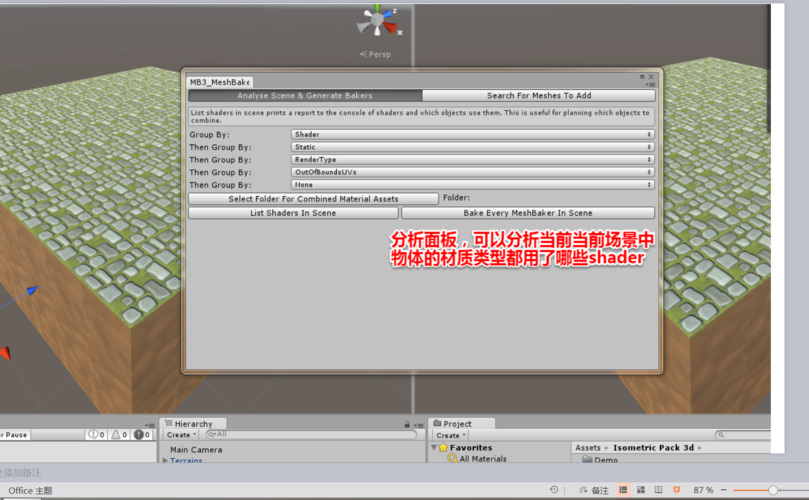Screen dimensions: 809x500
Task: Click Assets in the Project breadcrumb
Action: click(x=588, y=448)
